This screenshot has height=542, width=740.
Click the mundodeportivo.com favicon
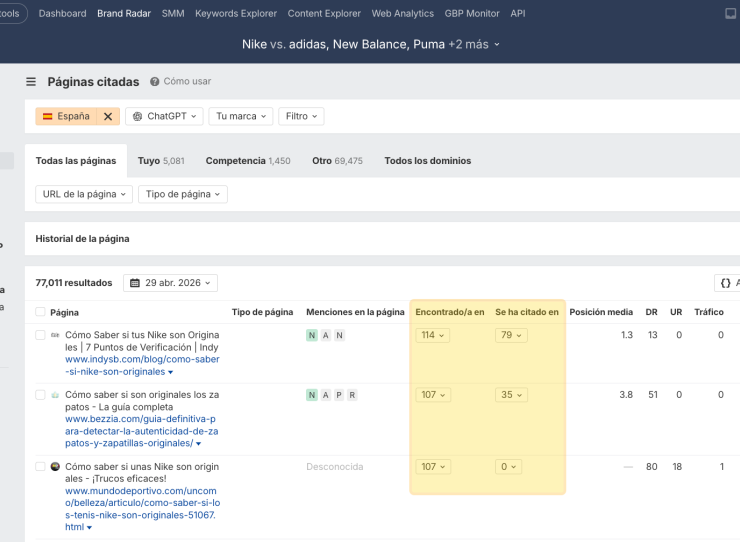[55, 466]
